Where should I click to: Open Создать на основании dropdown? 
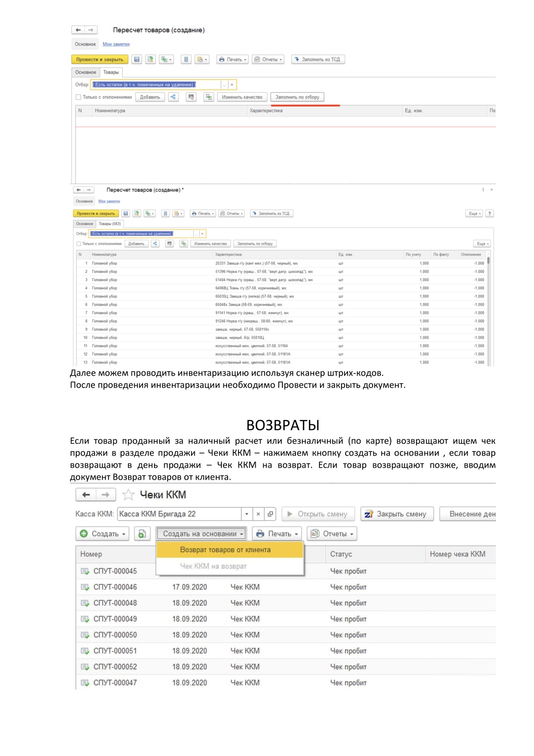(x=201, y=533)
